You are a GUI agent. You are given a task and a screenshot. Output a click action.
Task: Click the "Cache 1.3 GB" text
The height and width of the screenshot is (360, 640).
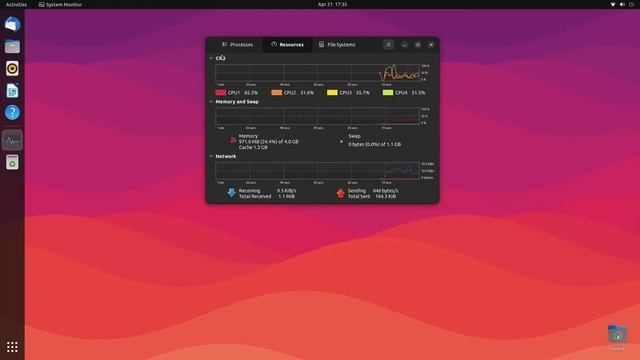pos(253,147)
